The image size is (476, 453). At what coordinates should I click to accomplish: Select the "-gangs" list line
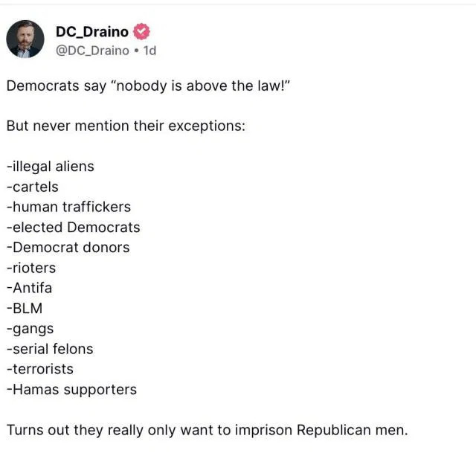(x=30, y=329)
